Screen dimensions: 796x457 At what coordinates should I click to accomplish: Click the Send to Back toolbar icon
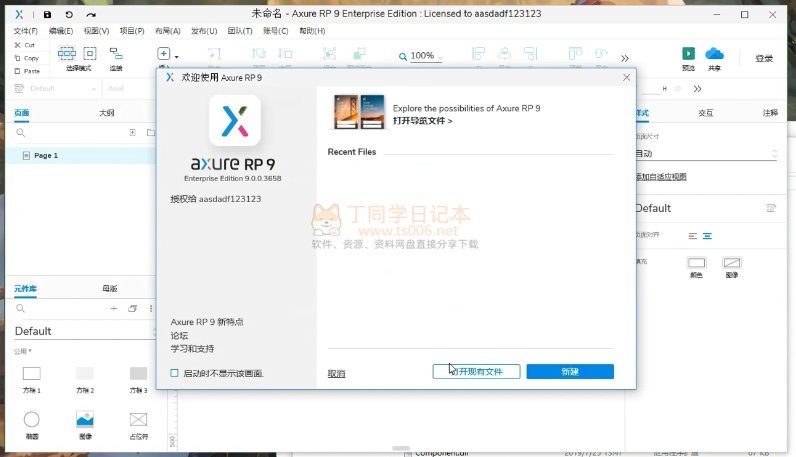(x=285, y=53)
